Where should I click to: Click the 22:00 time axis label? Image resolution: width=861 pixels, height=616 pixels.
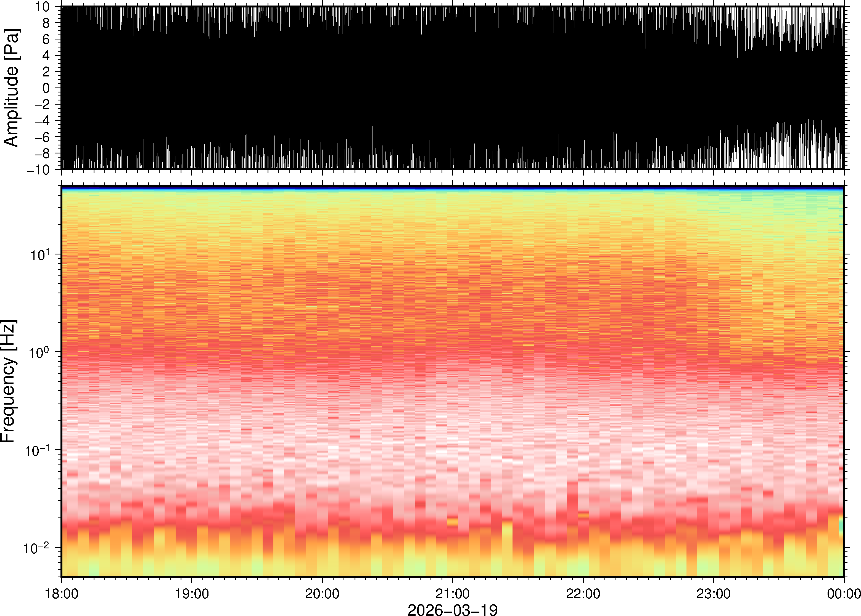583,594
